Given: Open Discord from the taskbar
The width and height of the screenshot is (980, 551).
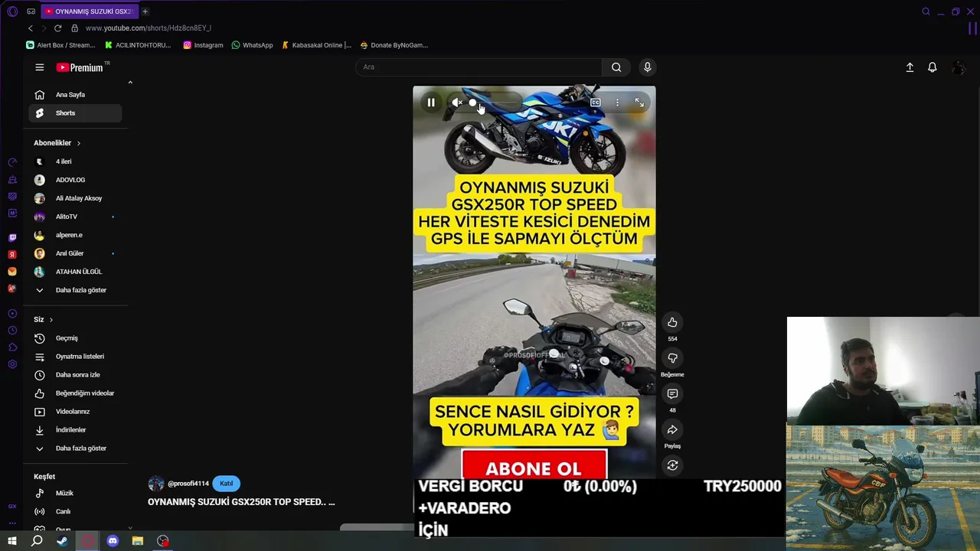Looking at the screenshot, I should [113, 541].
